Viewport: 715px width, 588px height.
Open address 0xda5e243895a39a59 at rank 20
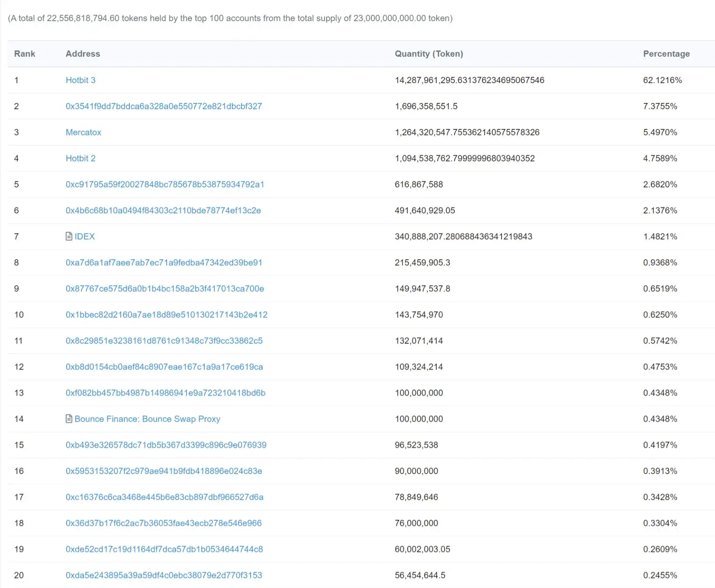pos(164,575)
